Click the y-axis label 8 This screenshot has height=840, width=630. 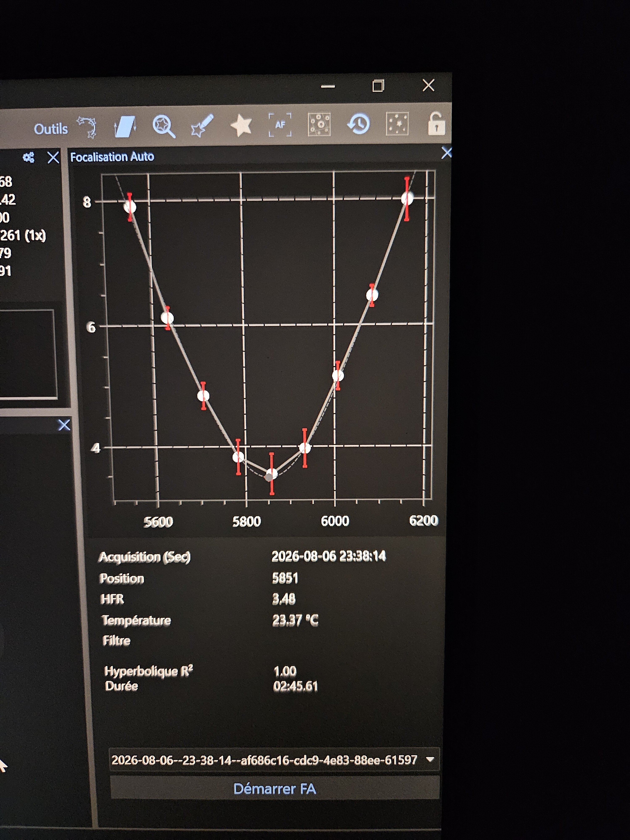click(x=87, y=202)
